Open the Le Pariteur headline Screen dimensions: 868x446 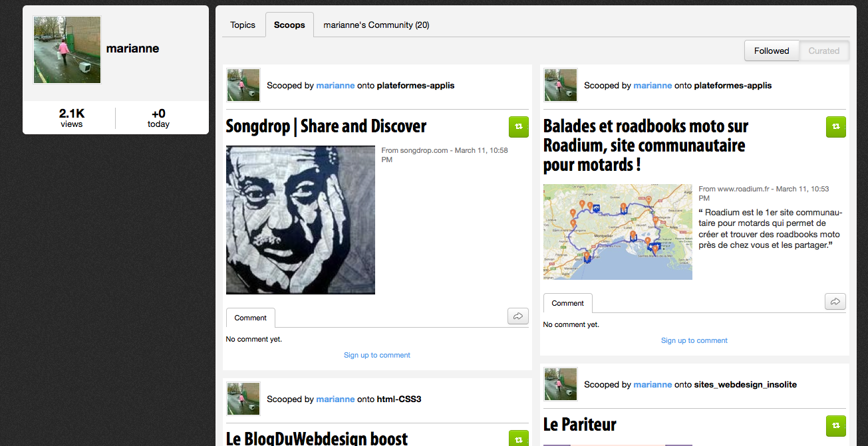[x=580, y=424]
